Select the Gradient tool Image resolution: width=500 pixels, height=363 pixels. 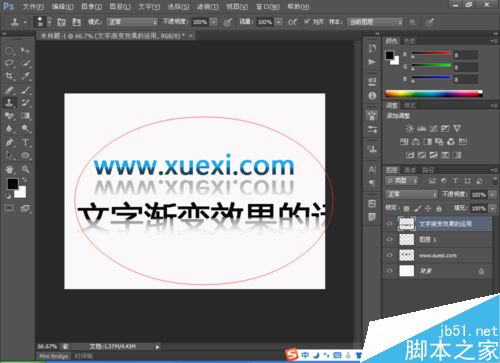(25, 116)
